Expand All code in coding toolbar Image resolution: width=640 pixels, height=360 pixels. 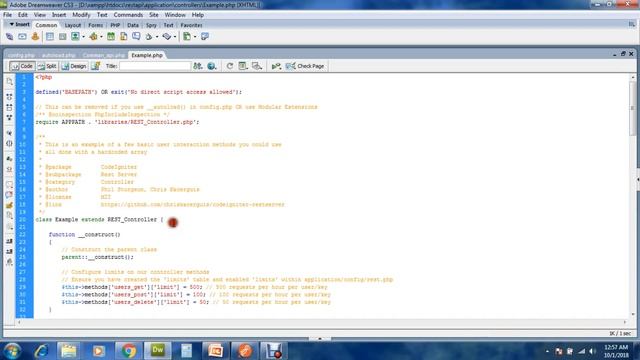pos(9,118)
